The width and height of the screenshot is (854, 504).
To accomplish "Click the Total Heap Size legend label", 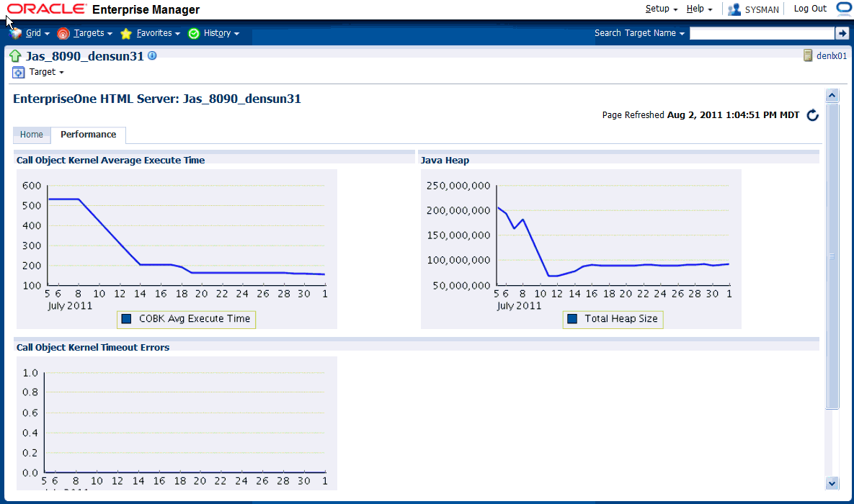I will 621,319.
